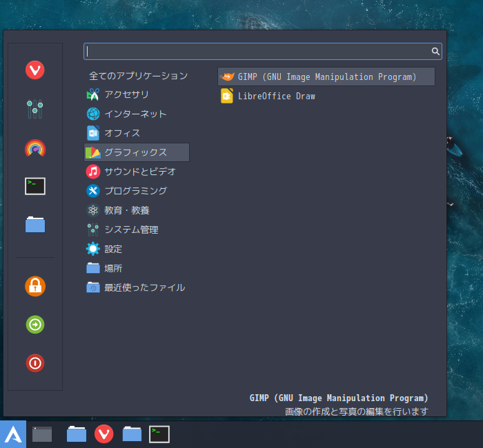Click the show desktop icon in taskbar
Viewport: 483px width, 448px height.
42,434
